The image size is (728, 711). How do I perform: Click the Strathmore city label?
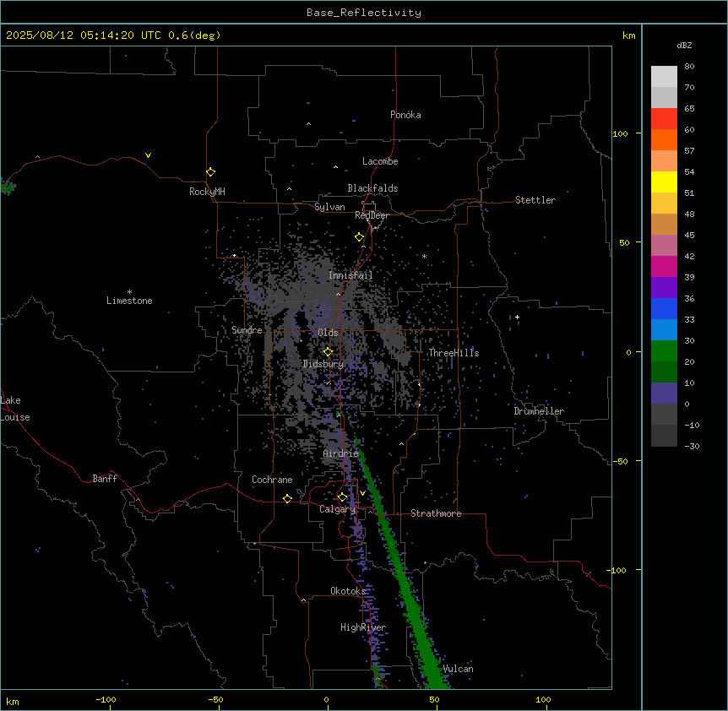[436, 513]
